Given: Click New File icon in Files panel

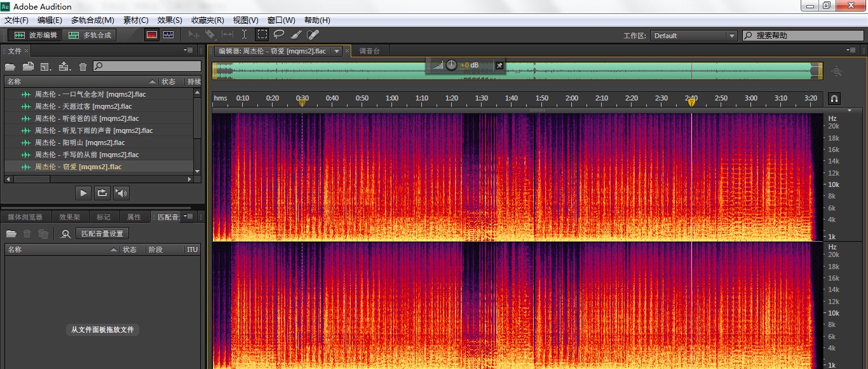Looking at the screenshot, I should [x=46, y=66].
